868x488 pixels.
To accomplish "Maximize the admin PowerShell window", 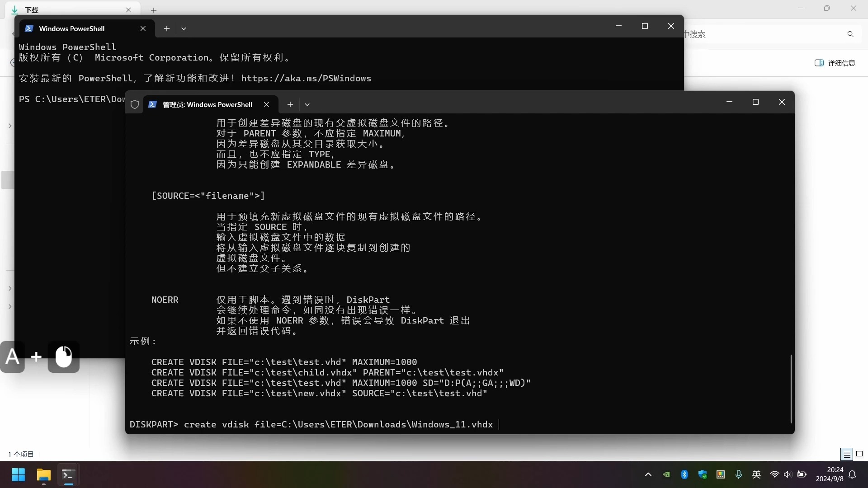I will click(x=755, y=102).
